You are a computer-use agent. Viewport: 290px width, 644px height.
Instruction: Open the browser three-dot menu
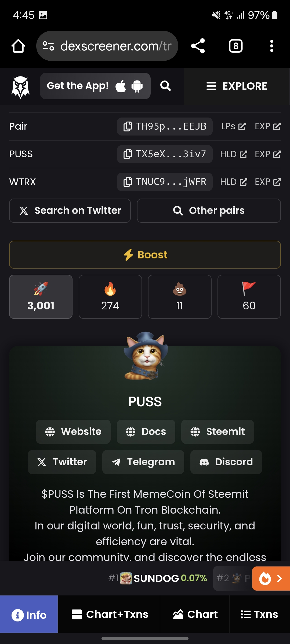[271, 46]
